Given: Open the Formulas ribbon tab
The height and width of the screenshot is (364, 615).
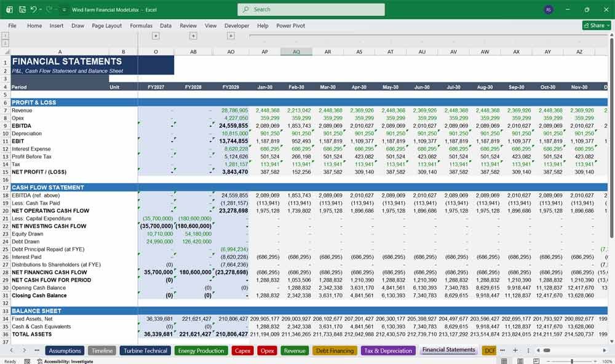Looking at the screenshot, I should [141, 25].
